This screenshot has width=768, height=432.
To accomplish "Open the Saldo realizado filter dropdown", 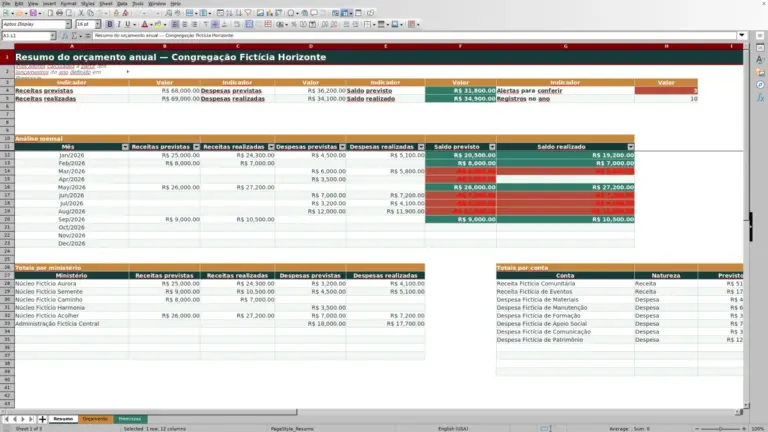I will tap(631, 147).
